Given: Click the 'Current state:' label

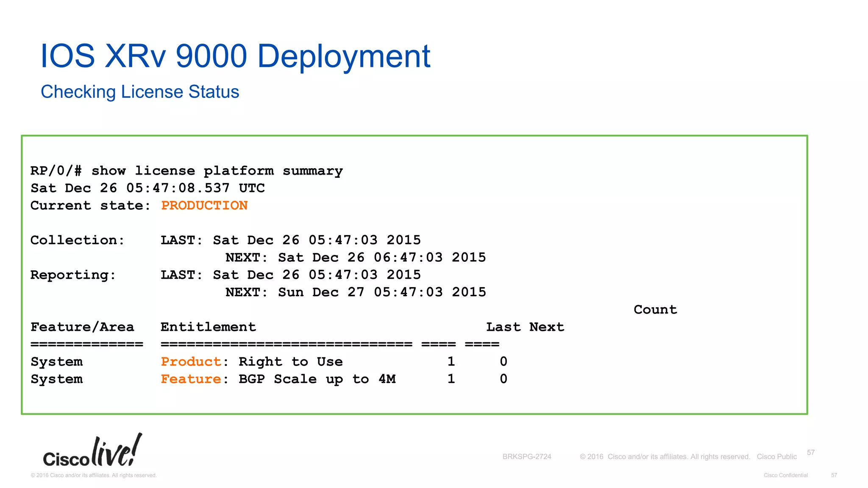Looking at the screenshot, I should (90, 205).
